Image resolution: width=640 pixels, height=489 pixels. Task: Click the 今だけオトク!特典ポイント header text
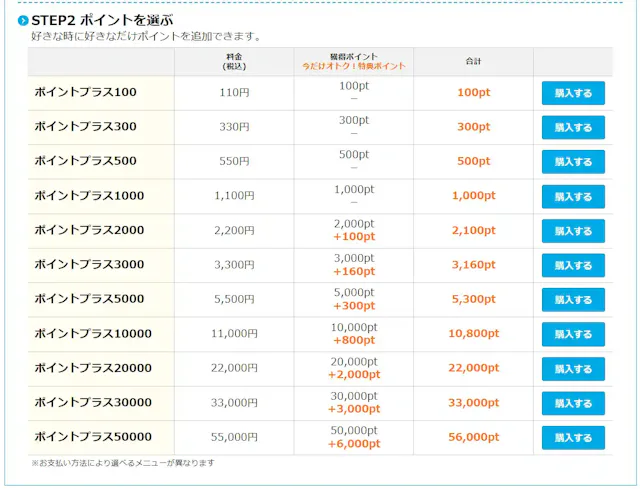[x=354, y=67]
